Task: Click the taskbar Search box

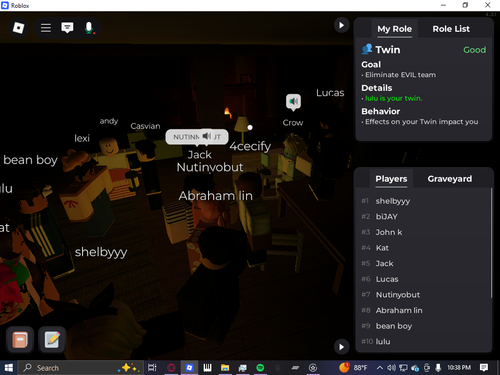Action: [80, 368]
